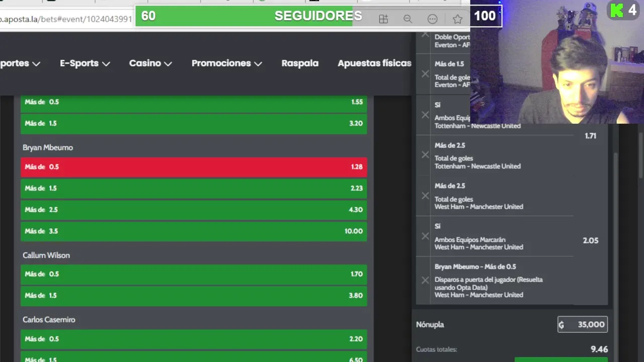Open the E-Sports dropdown menu
644x362 pixels.
pyautogui.click(x=85, y=63)
